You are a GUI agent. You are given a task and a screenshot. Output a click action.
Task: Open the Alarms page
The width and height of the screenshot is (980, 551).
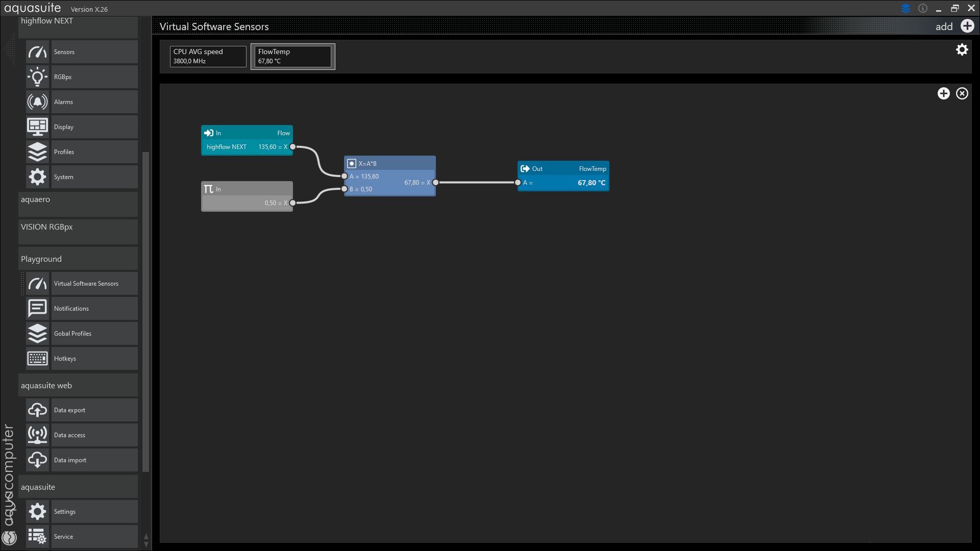pos(94,102)
